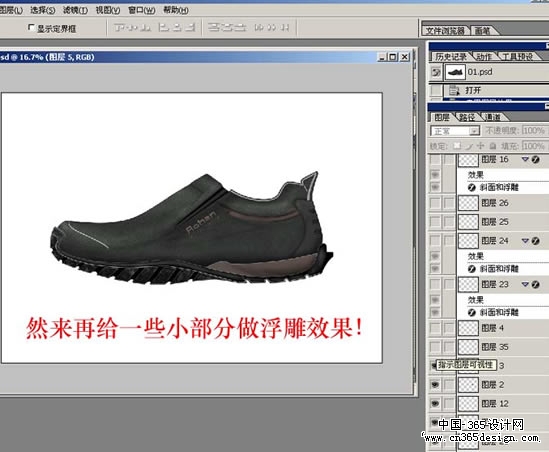Open the 视图(V) menu
Viewport: 549px width, 452px height.
pos(108,10)
